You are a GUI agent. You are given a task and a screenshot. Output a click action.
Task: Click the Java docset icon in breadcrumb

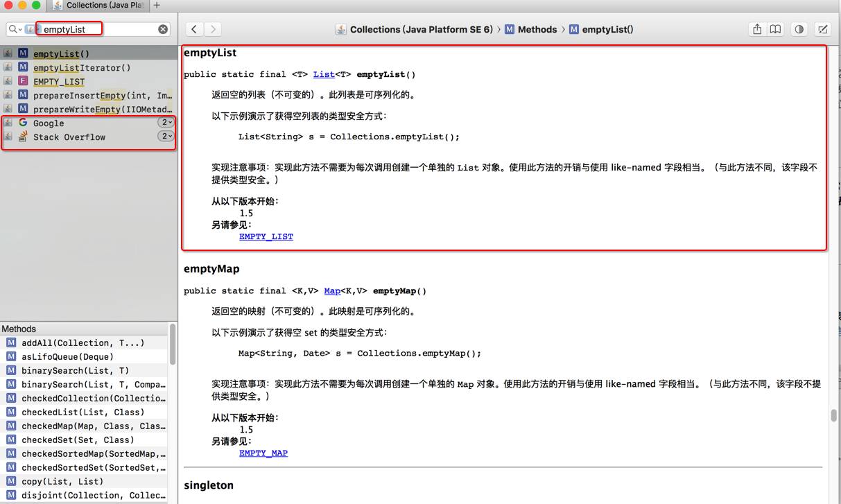pyautogui.click(x=341, y=29)
